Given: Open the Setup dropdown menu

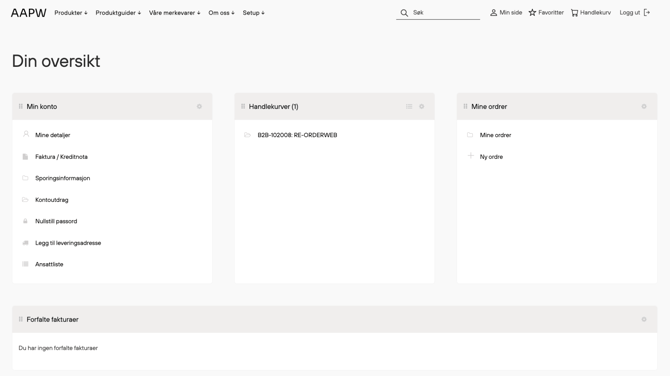Looking at the screenshot, I should (x=253, y=13).
